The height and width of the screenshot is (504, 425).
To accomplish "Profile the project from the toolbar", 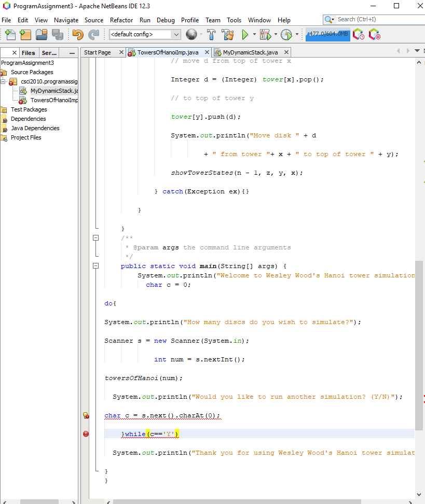I will coord(286,34).
